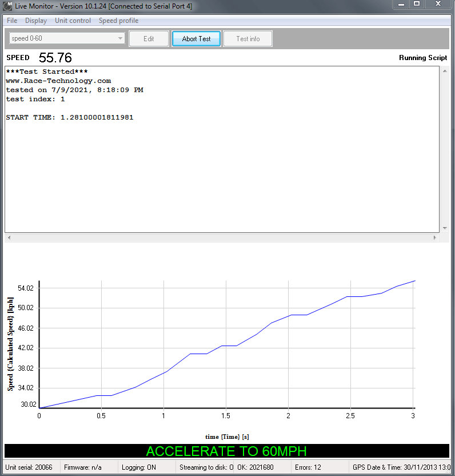Click the Logging: ON status bar field
455x476 pixels.
click(x=139, y=467)
